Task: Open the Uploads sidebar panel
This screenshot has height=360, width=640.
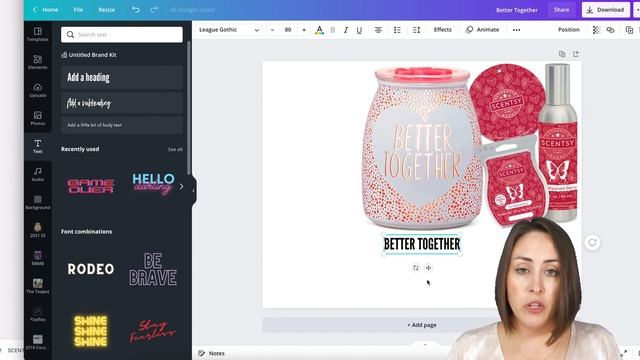Action: (38, 90)
